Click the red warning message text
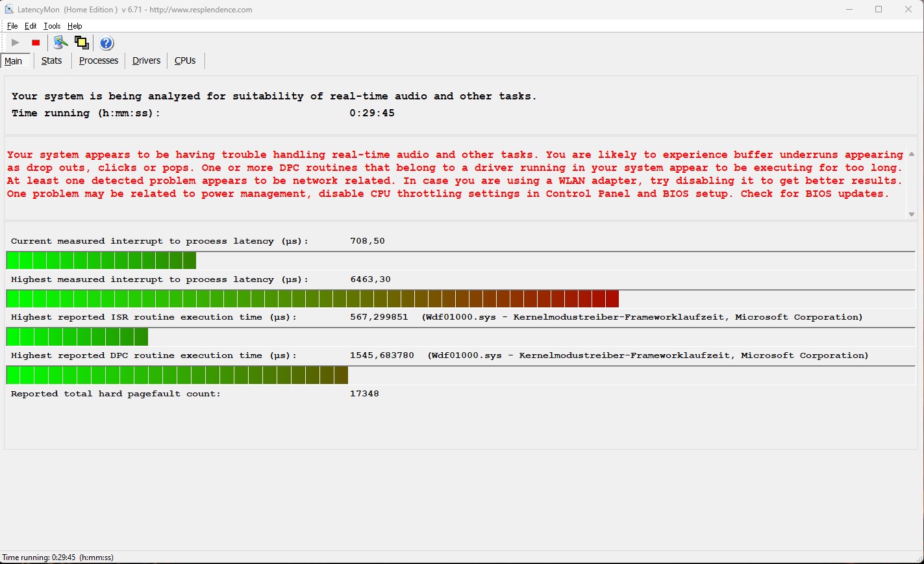 (455, 174)
